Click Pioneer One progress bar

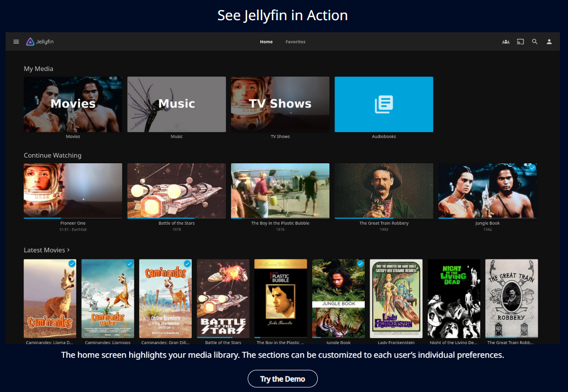pos(73,218)
